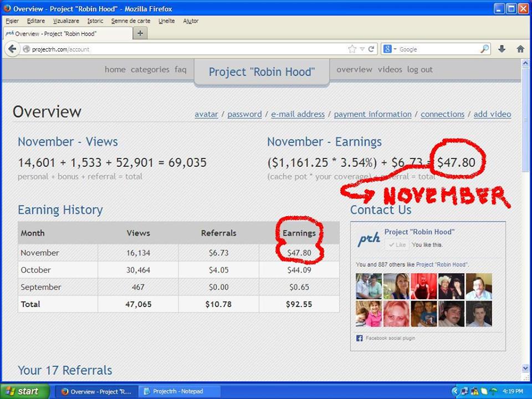Click the Facebook Like button
532x399 pixels.
pos(397,244)
